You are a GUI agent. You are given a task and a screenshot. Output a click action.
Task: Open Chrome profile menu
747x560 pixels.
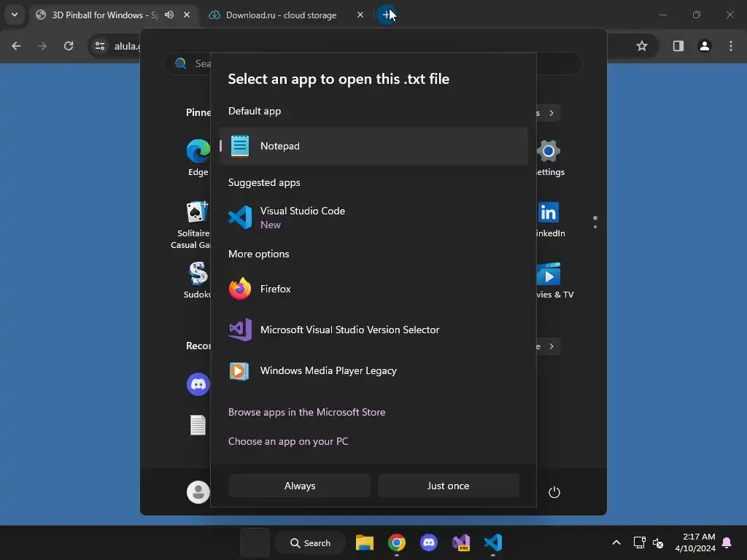pyautogui.click(x=705, y=46)
